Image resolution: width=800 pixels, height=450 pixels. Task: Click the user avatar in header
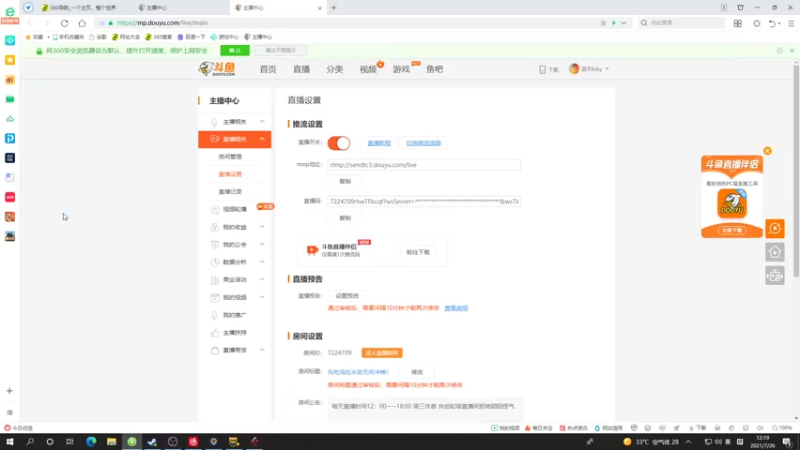coord(574,69)
